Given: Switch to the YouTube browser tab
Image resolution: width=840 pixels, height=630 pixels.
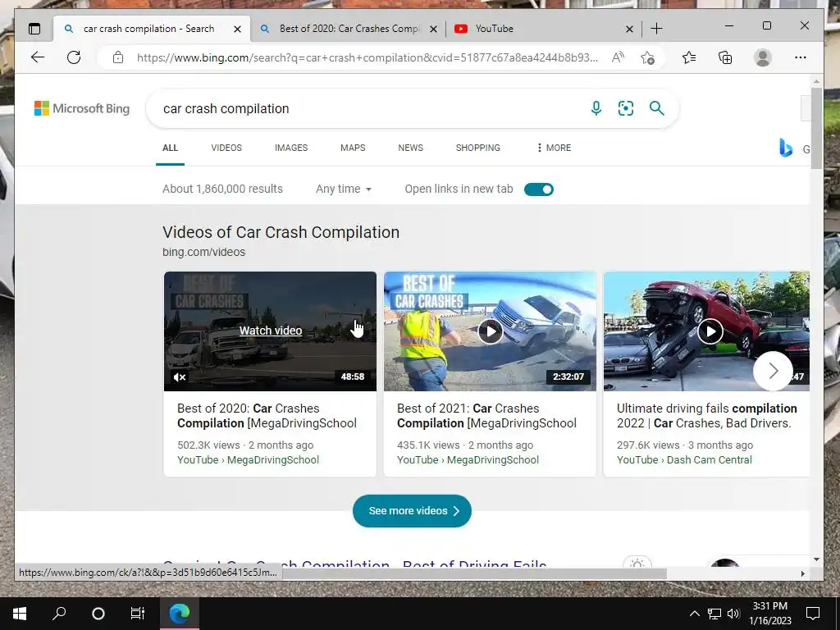Looking at the screenshot, I should [544, 29].
